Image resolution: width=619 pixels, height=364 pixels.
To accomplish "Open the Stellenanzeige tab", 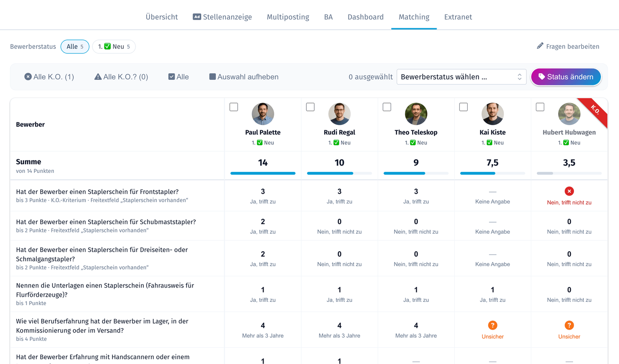I will [x=222, y=17].
